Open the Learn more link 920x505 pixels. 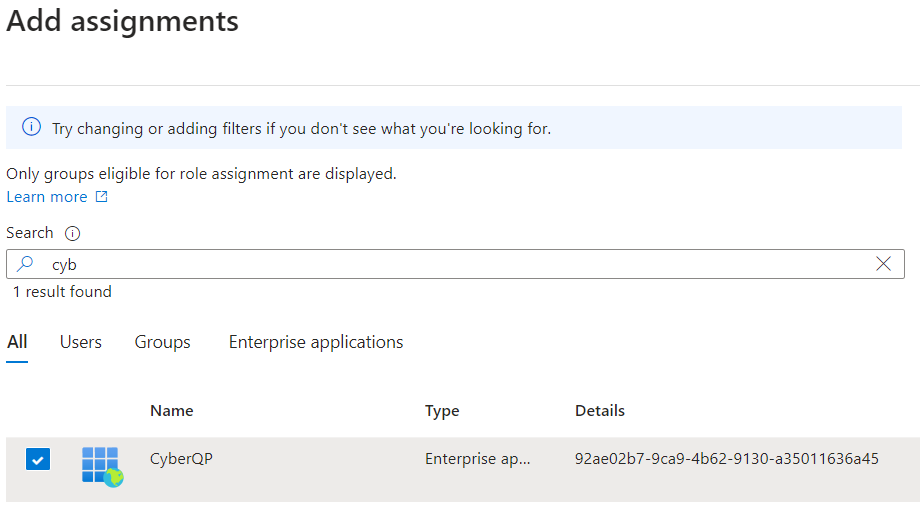click(47, 197)
